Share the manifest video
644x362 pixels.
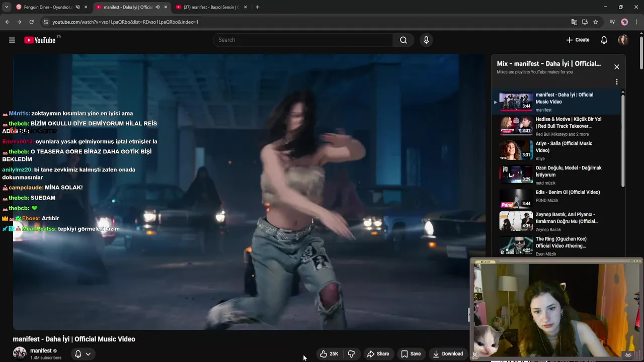point(378,354)
